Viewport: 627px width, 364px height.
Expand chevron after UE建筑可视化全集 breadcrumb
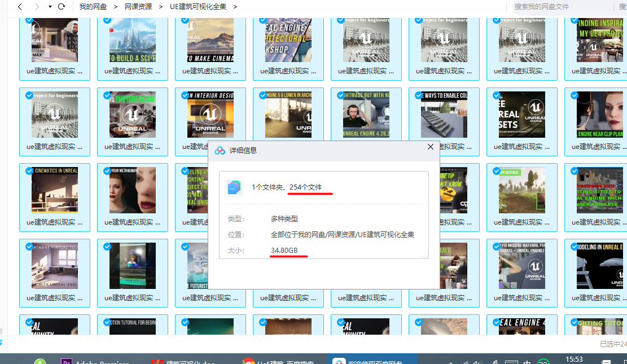235,7
